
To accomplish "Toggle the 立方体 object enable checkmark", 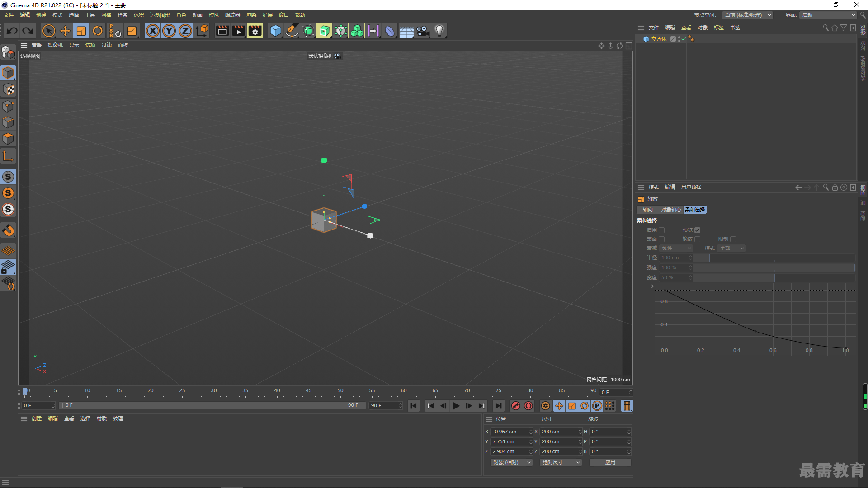I will pos(684,39).
